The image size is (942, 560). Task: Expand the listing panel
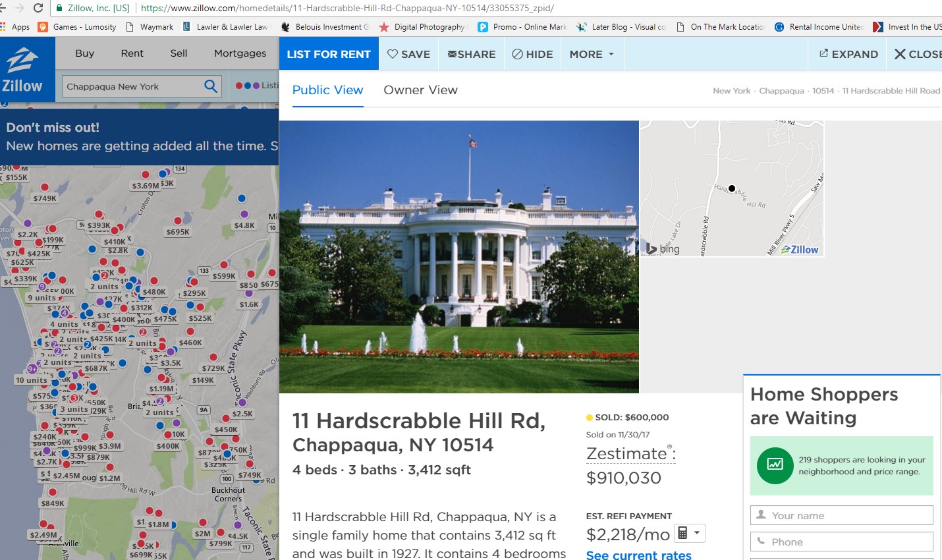point(848,54)
